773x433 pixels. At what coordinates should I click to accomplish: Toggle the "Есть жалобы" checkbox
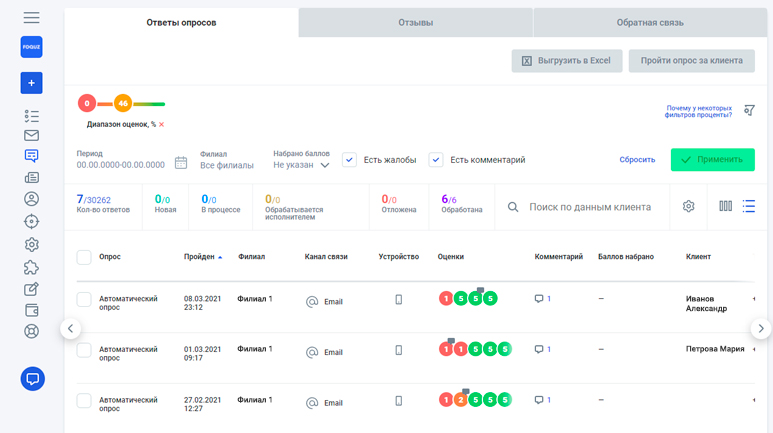click(349, 160)
